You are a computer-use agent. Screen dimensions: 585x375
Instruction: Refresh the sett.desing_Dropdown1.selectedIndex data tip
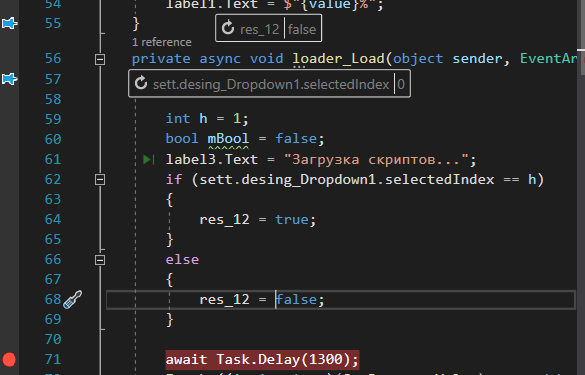coord(141,83)
